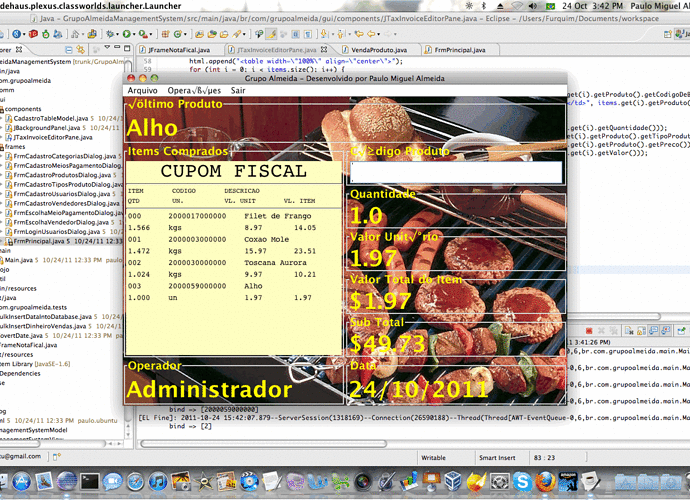Click the Next Annotation arrow icon
This screenshot has width=690, height=500.
[324, 34]
